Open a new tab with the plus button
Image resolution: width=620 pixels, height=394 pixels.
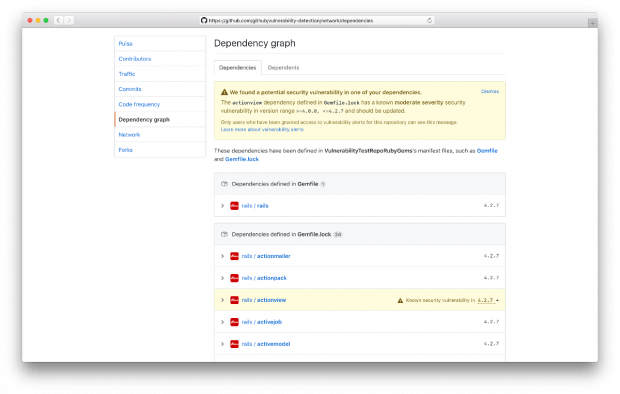(592, 23)
